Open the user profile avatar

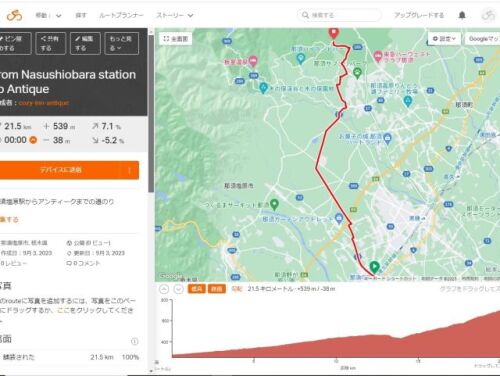tap(488, 15)
